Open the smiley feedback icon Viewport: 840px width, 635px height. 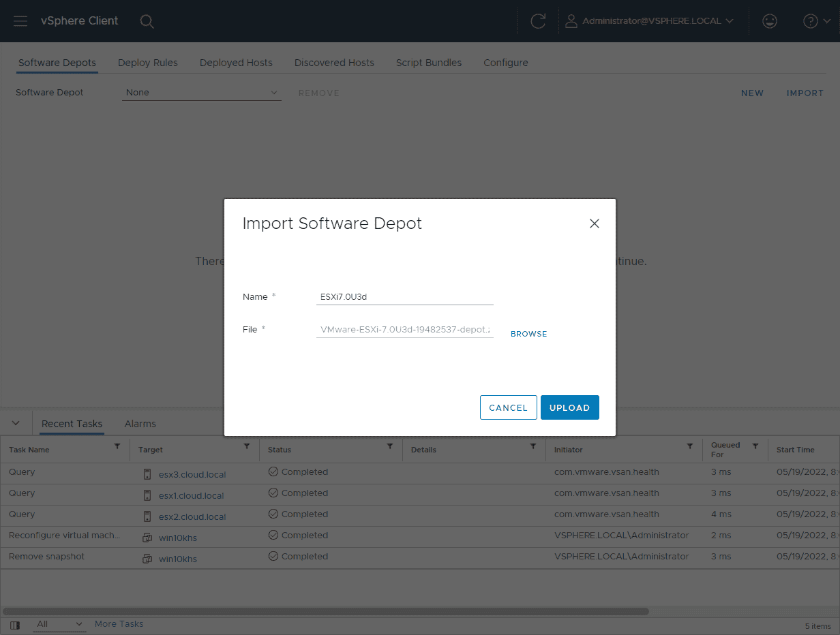(770, 21)
